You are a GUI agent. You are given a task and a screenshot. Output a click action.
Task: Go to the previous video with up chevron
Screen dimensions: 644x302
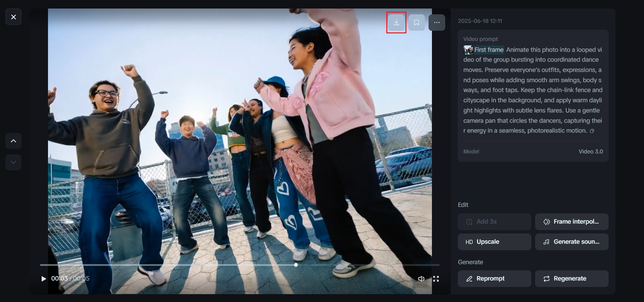13,141
